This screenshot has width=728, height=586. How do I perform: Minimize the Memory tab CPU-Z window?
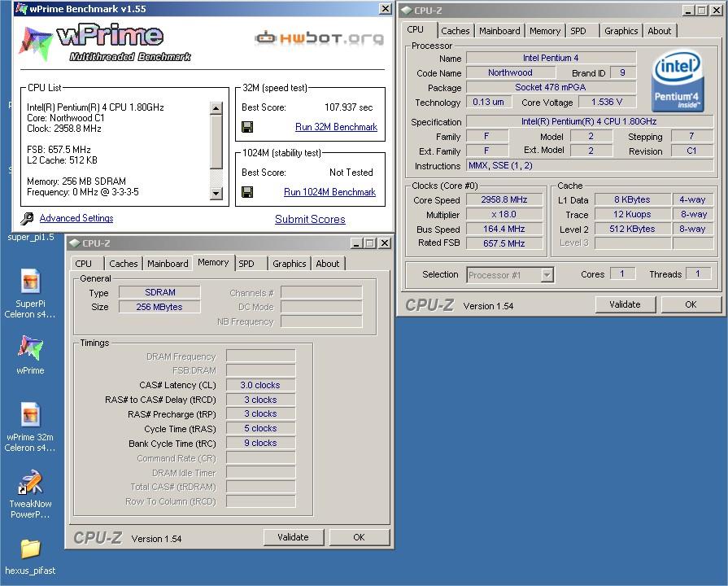point(356,243)
